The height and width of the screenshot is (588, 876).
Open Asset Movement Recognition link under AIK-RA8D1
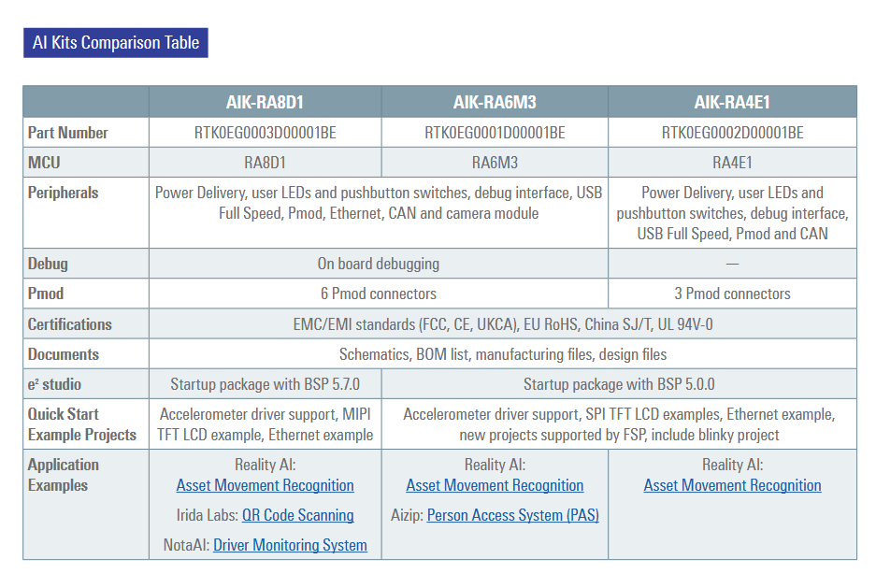coord(265,485)
